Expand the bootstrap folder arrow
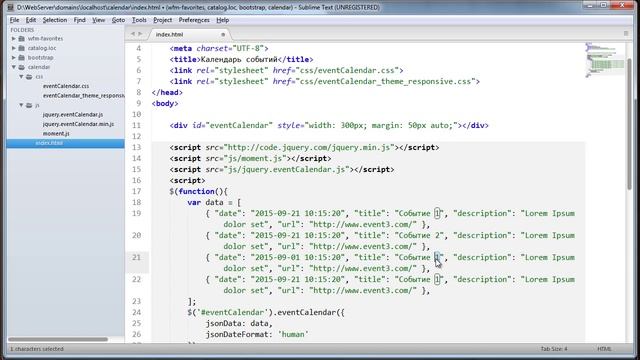This screenshot has width=640, height=360. pos(14,58)
